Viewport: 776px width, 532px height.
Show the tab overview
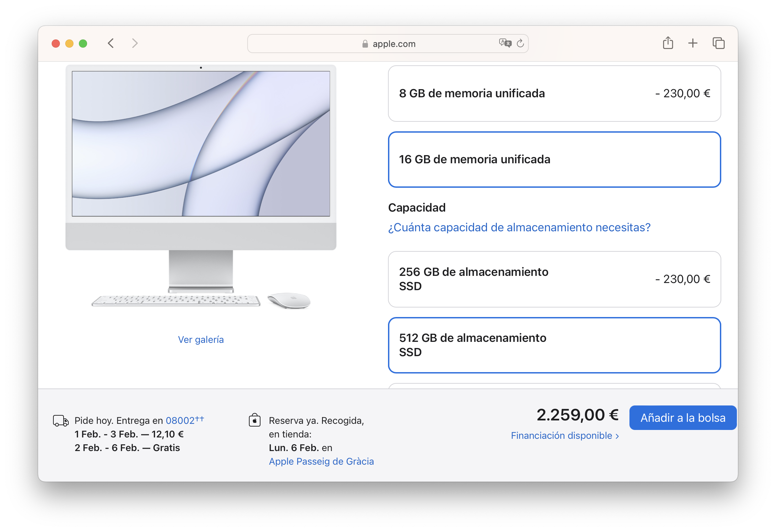click(718, 43)
